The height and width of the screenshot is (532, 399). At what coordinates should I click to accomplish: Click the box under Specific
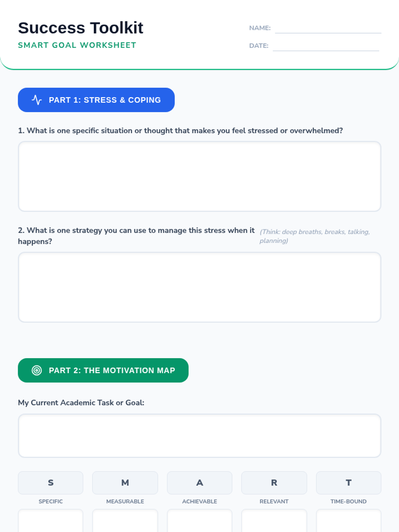[x=51, y=521]
